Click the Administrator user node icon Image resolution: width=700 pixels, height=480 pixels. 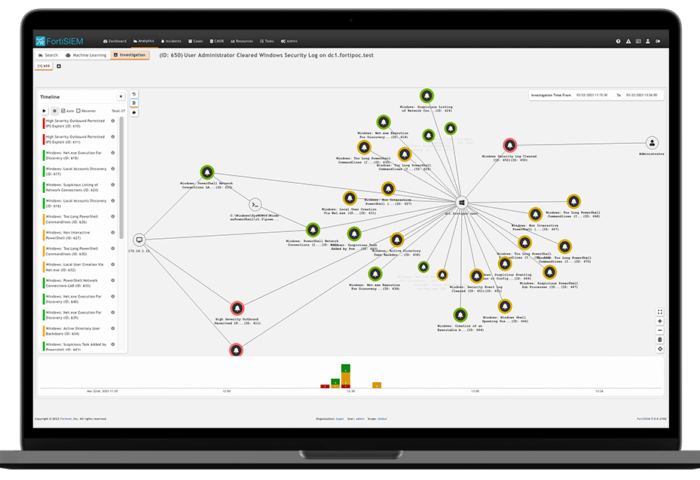(x=652, y=143)
